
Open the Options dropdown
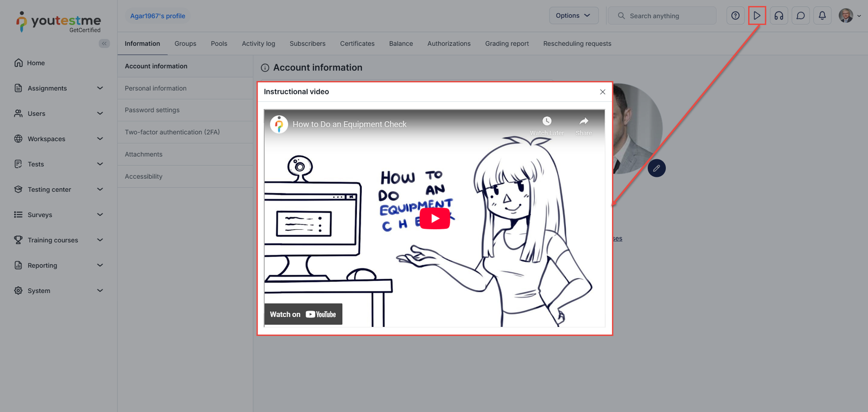pos(573,16)
